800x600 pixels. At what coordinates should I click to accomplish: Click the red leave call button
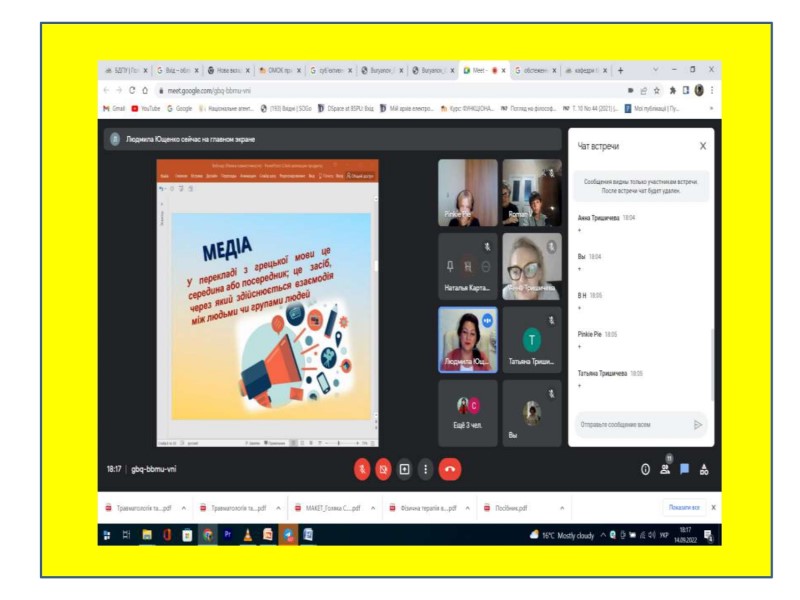[449, 469]
